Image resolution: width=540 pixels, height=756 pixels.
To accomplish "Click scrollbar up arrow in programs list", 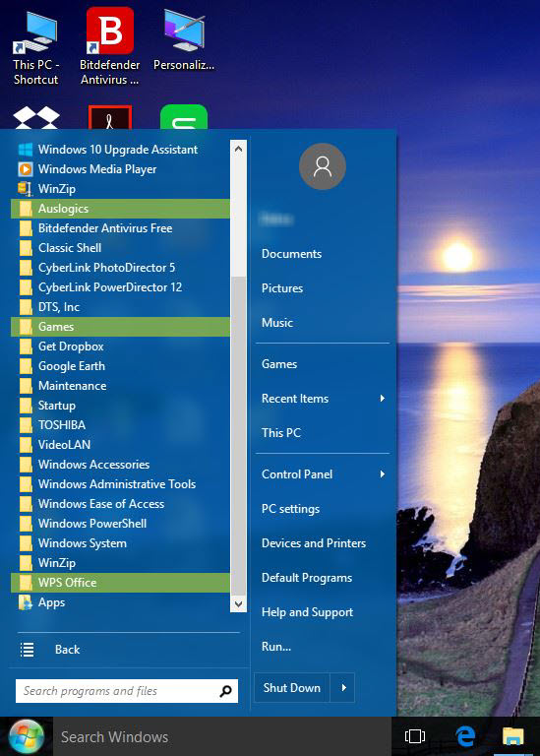I will coord(238,149).
